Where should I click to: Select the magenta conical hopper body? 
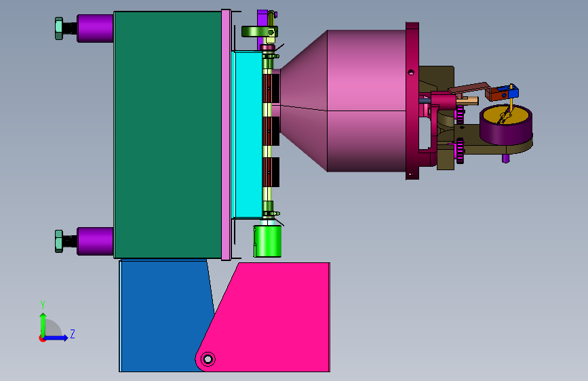coord(343,101)
